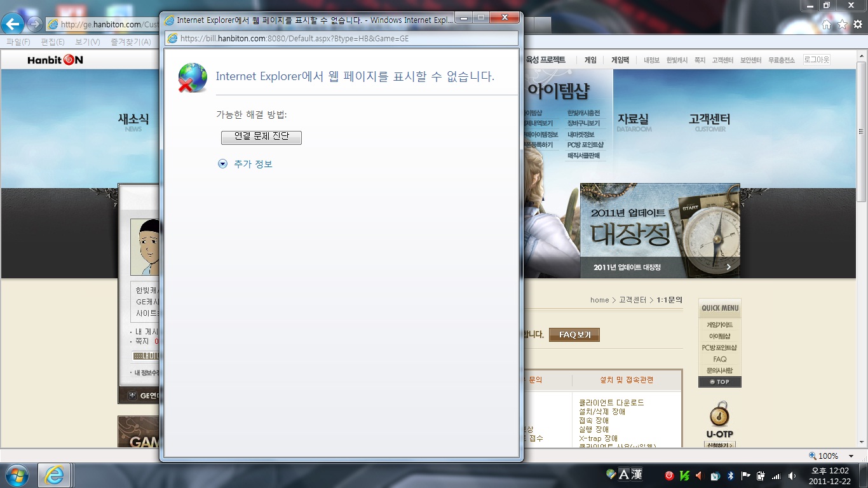Image resolution: width=868 pixels, height=488 pixels.
Task: Click 보안센터 in top navigation
Action: [750, 60]
